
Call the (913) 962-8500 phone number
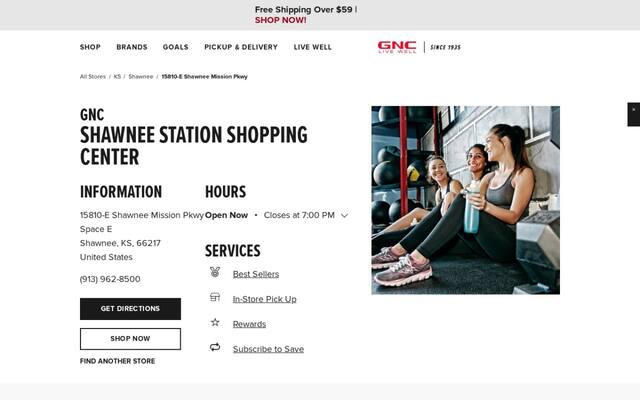point(110,279)
